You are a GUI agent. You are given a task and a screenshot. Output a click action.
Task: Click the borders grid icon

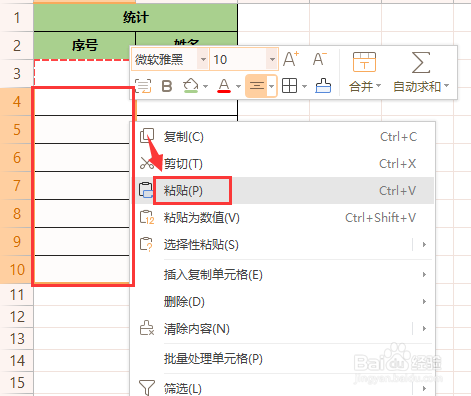click(x=289, y=86)
